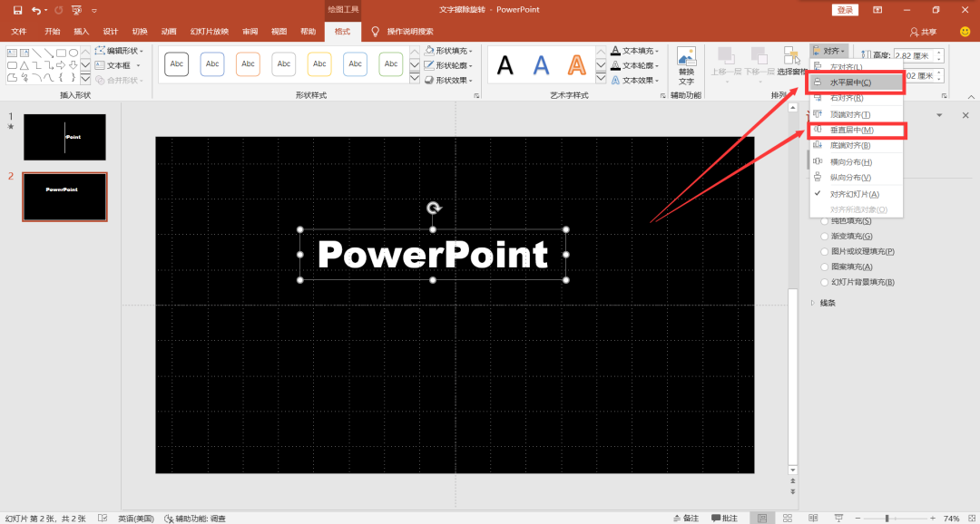Open 形状轮廓 dropdown
Image resolution: width=980 pixels, height=524 pixels.
tap(448, 65)
